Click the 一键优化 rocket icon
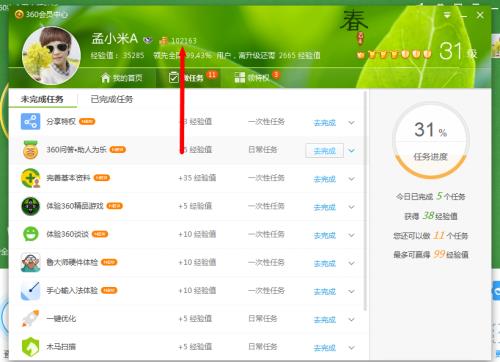The width and height of the screenshot is (500, 362). [x=30, y=319]
